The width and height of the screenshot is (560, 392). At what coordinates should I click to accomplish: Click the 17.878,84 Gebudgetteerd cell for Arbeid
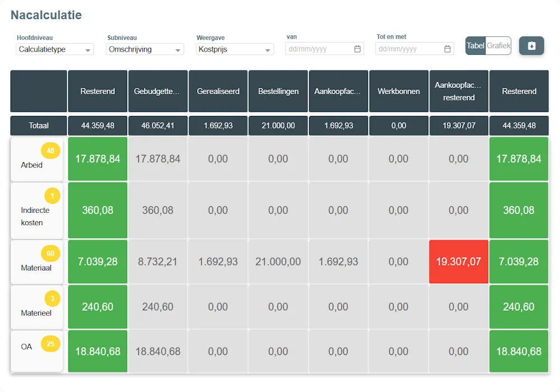pyautogui.click(x=158, y=159)
